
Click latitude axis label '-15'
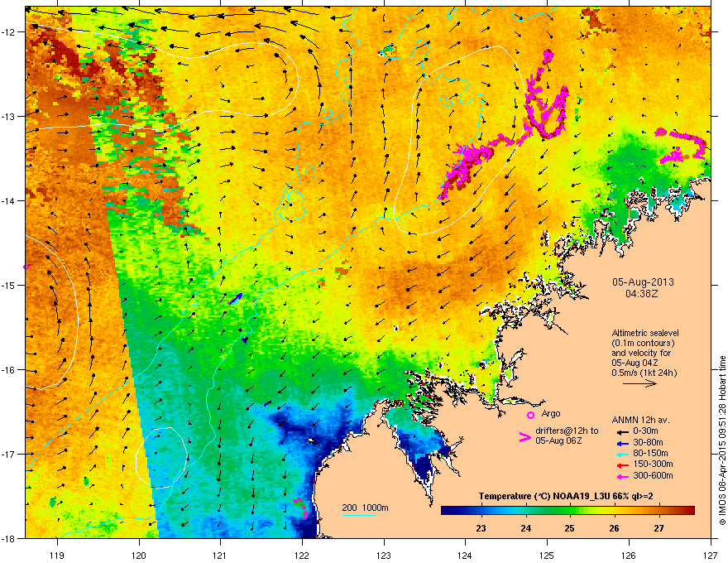[x=9, y=285]
